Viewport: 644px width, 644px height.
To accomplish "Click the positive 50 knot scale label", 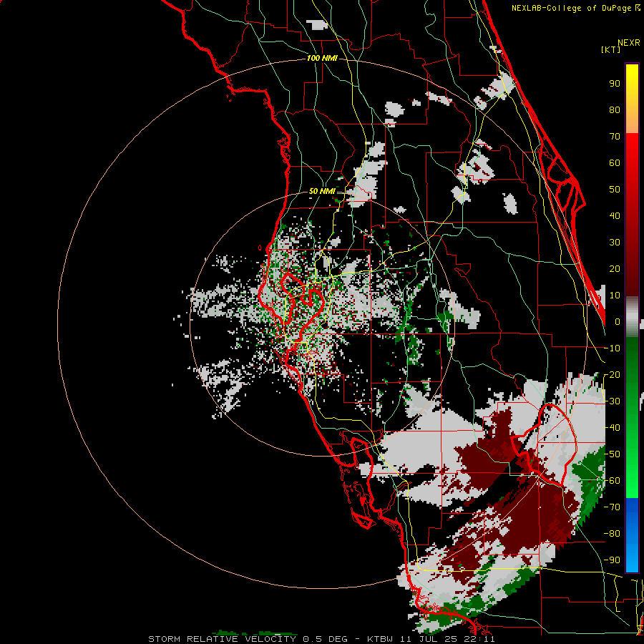I will tap(615, 190).
